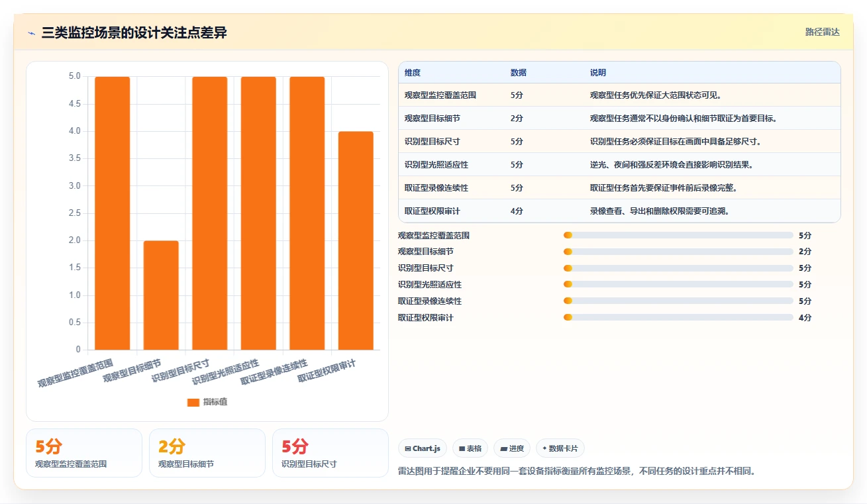This screenshot has width=867, height=504.
Task: Click the progress bar for 识别型目标尺寸
Action: tap(678, 268)
